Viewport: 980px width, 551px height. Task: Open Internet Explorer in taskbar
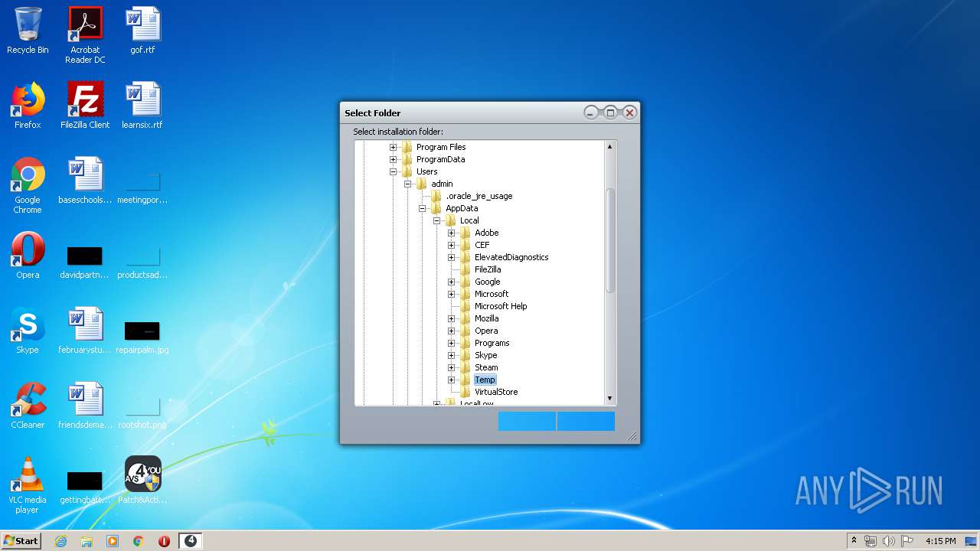(60, 541)
